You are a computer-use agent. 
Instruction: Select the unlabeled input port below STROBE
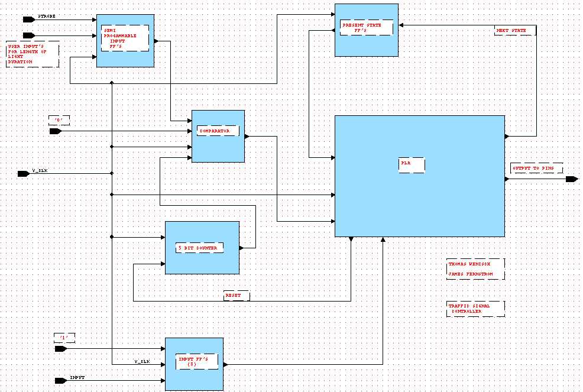(29, 35)
